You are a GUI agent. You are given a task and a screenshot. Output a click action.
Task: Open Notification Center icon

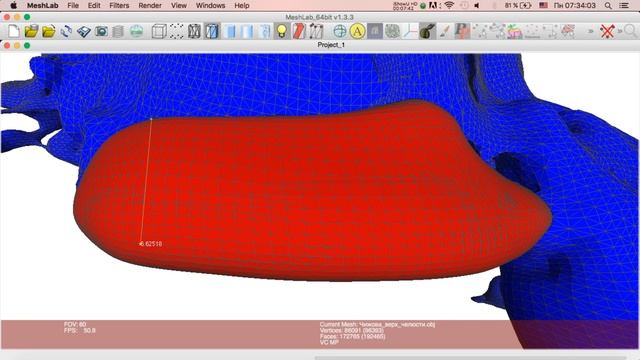point(624,5)
